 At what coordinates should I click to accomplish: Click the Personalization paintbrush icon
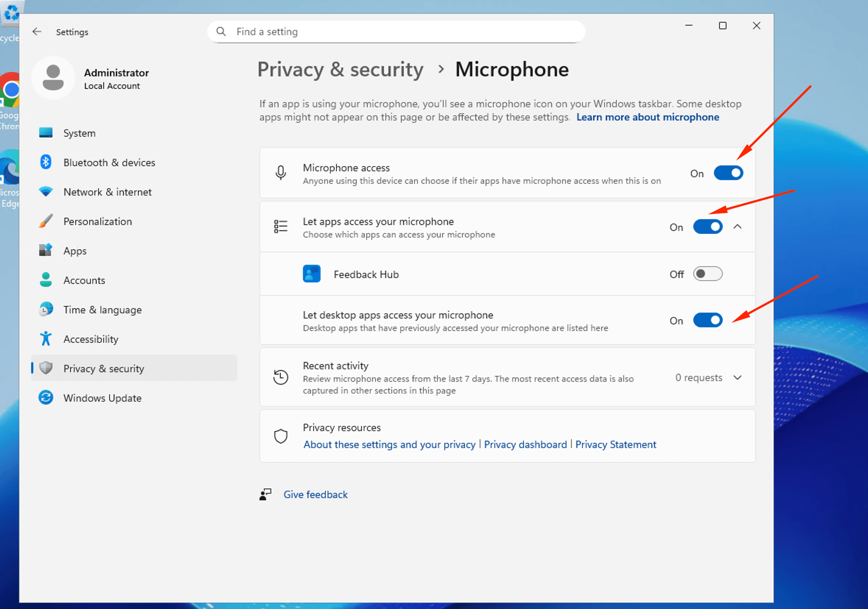click(x=46, y=221)
